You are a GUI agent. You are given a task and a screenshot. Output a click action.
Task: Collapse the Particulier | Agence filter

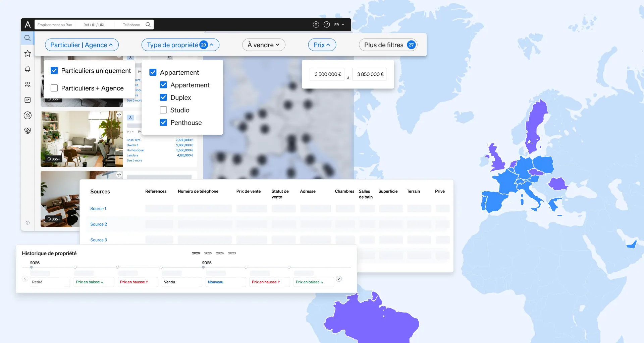click(x=82, y=45)
